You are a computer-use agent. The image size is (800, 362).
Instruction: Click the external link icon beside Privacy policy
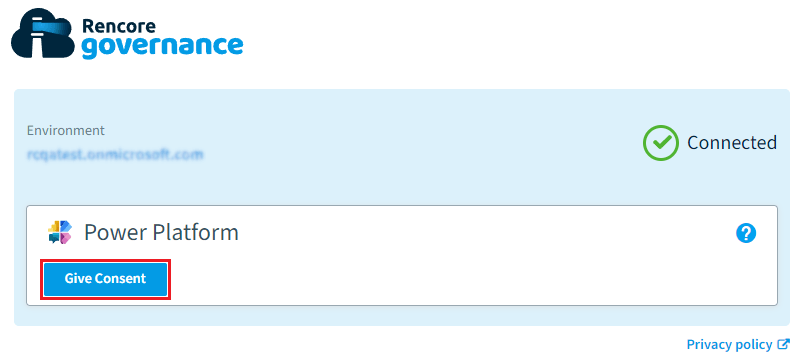[784, 345]
